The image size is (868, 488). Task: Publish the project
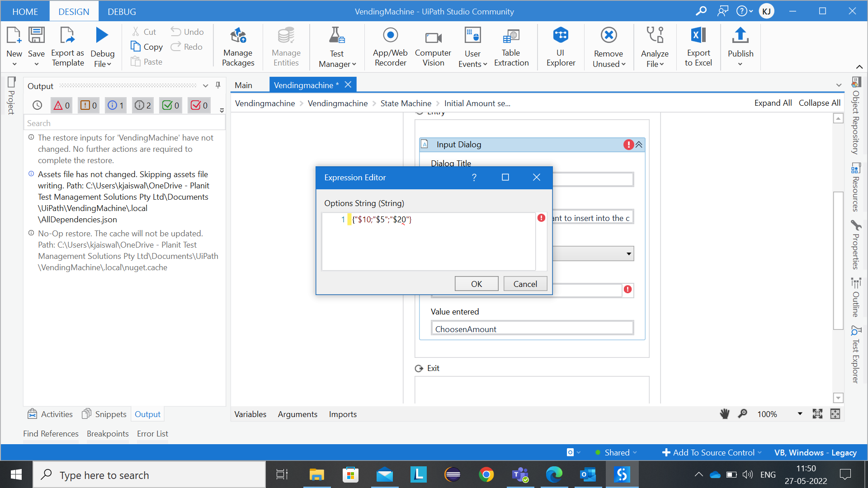[740, 47]
